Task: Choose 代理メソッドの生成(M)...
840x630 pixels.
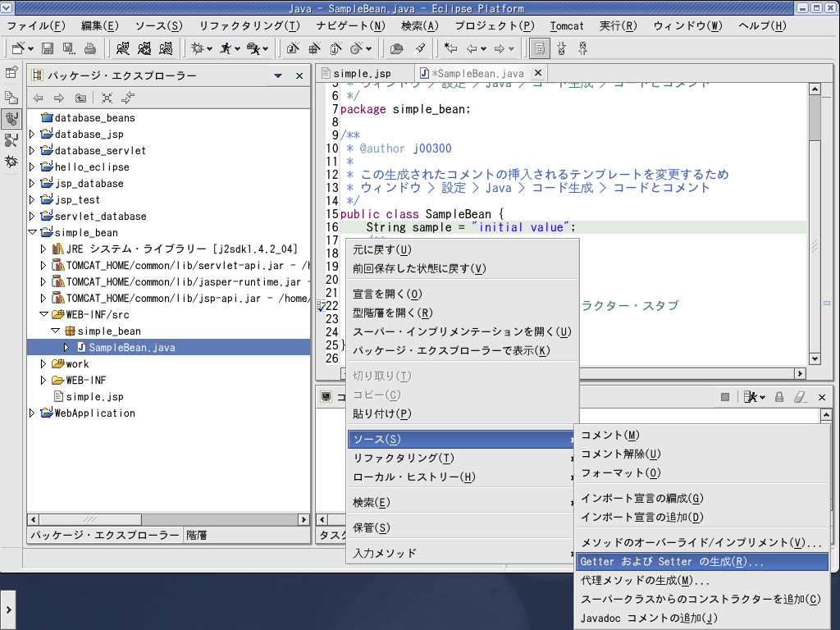Action: pos(702,580)
